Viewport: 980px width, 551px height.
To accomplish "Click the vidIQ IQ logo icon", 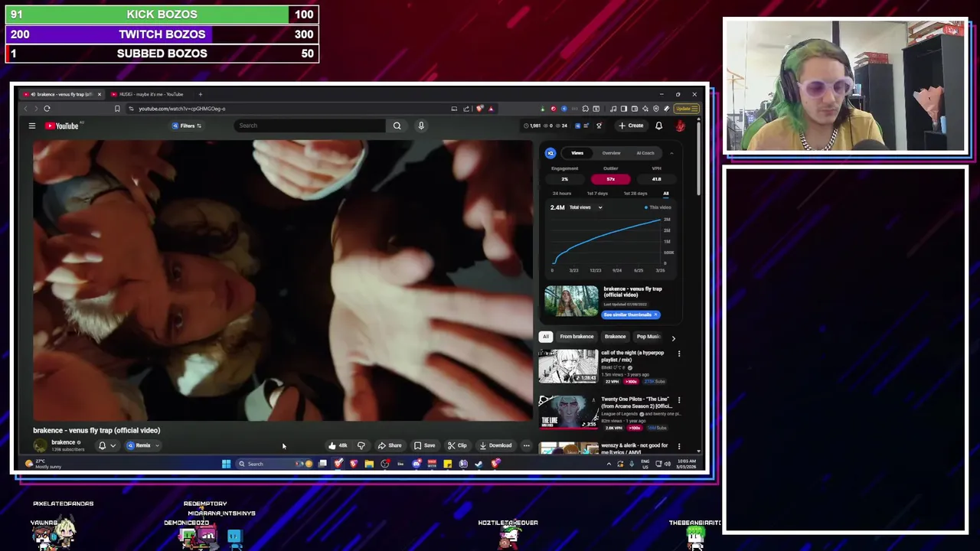I will (x=550, y=153).
